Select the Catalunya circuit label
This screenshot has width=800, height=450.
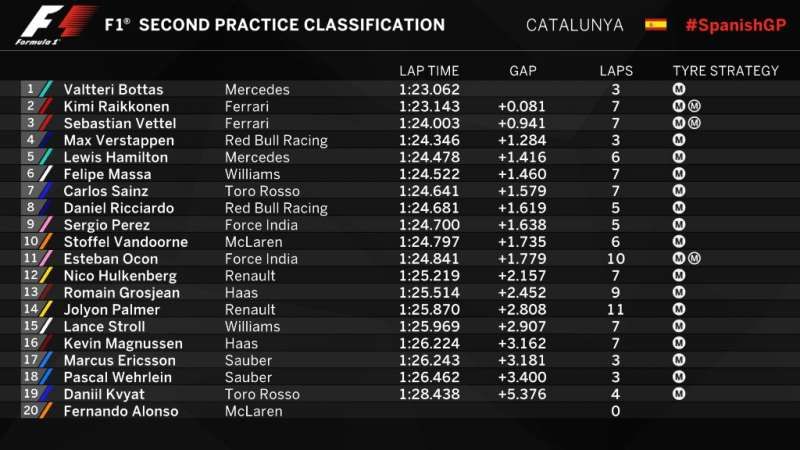click(x=574, y=25)
